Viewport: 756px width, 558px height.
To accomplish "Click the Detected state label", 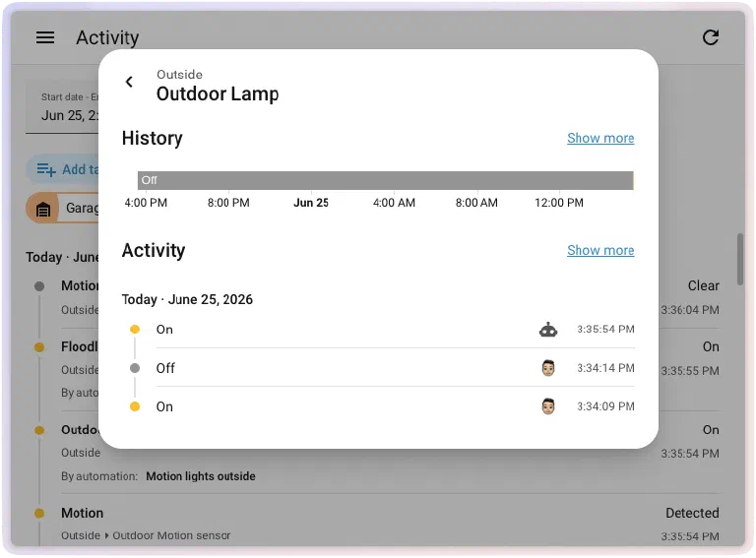I will click(x=692, y=513).
